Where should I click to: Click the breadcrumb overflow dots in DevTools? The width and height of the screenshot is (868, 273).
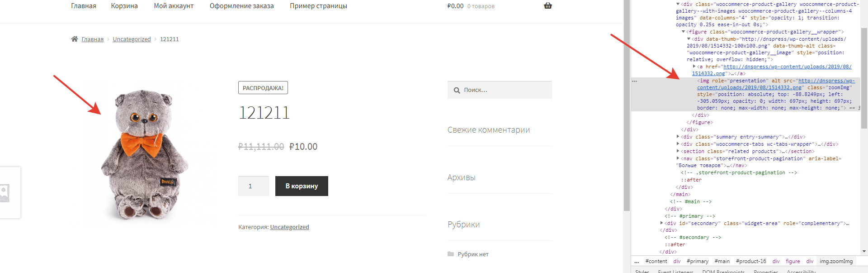click(637, 262)
